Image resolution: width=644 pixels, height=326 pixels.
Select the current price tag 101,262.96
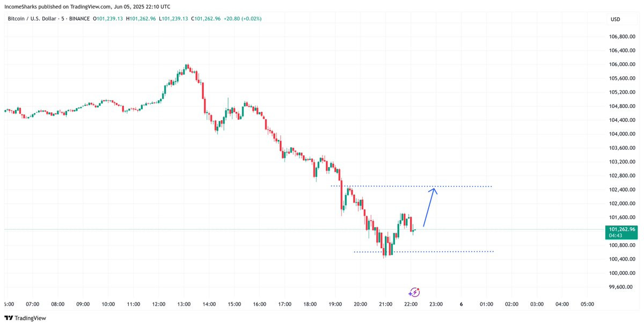[x=621, y=232]
